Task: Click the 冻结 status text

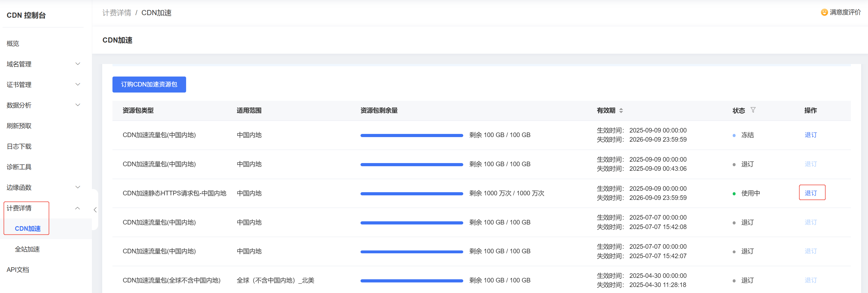Action: pyautogui.click(x=747, y=135)
